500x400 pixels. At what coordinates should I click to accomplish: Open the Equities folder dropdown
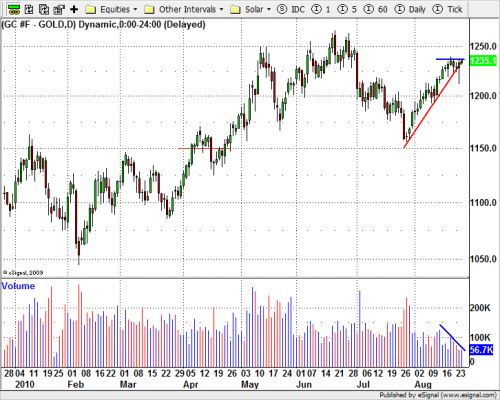(111, 9)
